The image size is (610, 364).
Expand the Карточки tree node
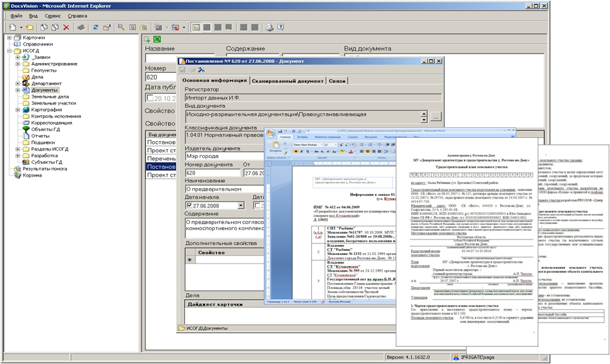(x=9, y=37)
